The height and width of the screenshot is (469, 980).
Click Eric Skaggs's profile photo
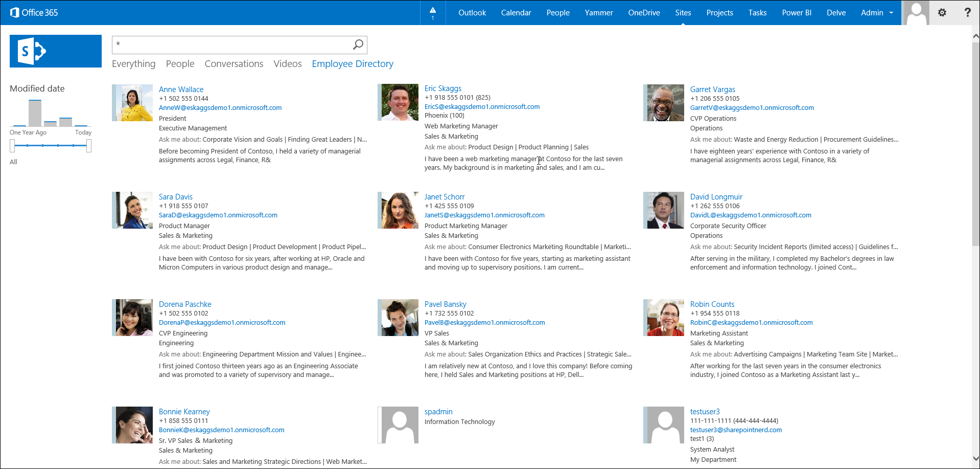398,102
